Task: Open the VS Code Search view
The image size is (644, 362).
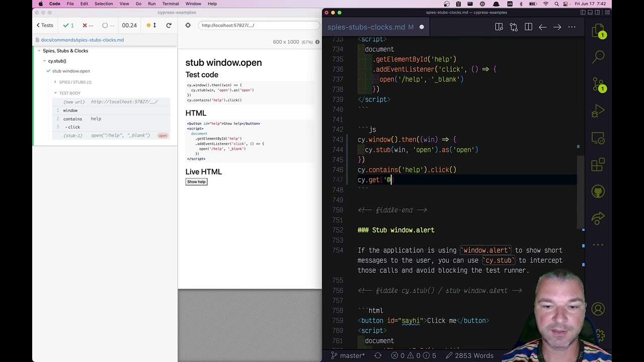Action: 598,57
